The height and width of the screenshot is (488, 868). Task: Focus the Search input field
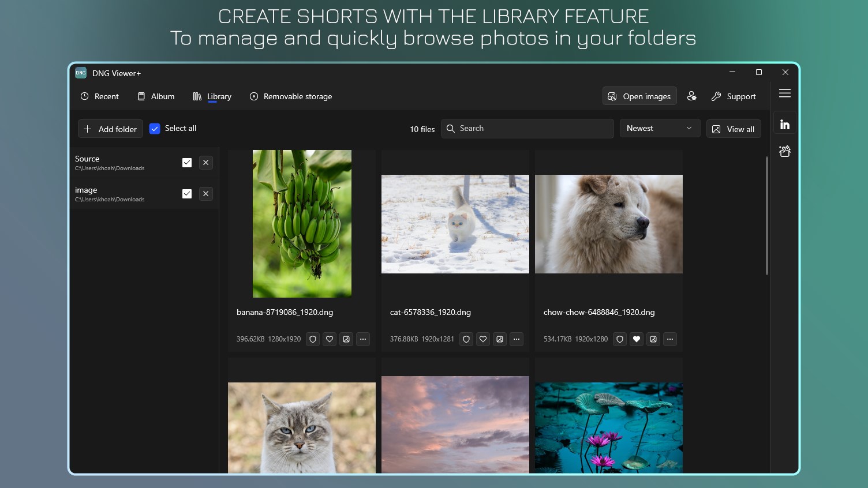click(527, 128)
